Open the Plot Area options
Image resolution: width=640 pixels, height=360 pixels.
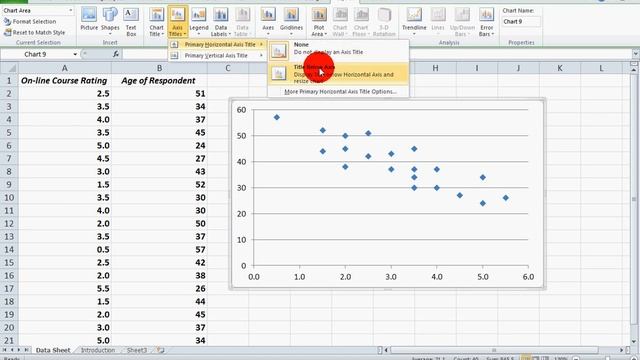point(319,22)
